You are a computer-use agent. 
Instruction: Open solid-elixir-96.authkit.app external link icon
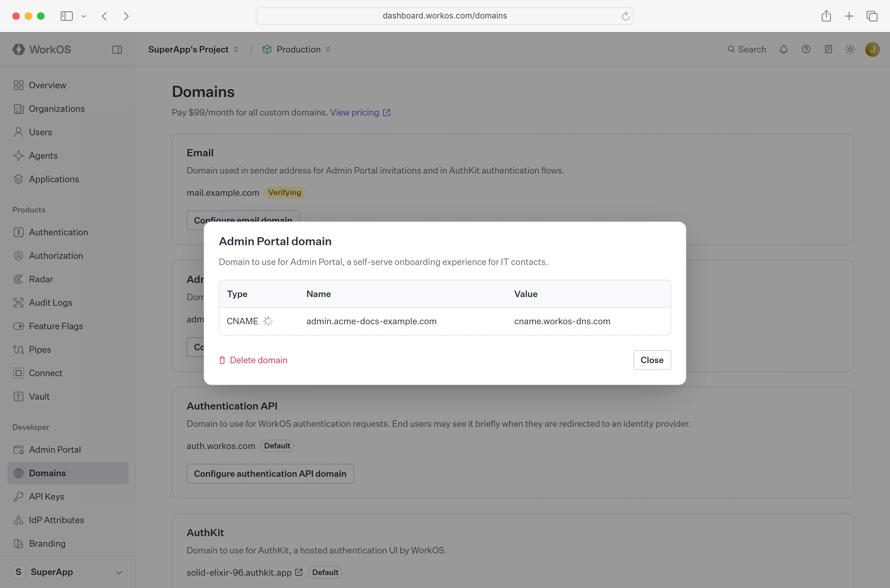(299, 572)
